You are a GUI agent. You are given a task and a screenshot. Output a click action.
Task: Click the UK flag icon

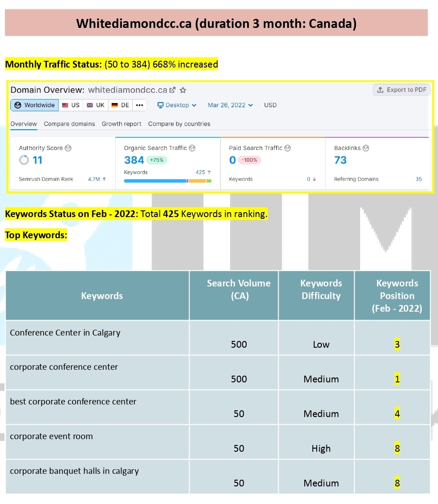(90, 105)
